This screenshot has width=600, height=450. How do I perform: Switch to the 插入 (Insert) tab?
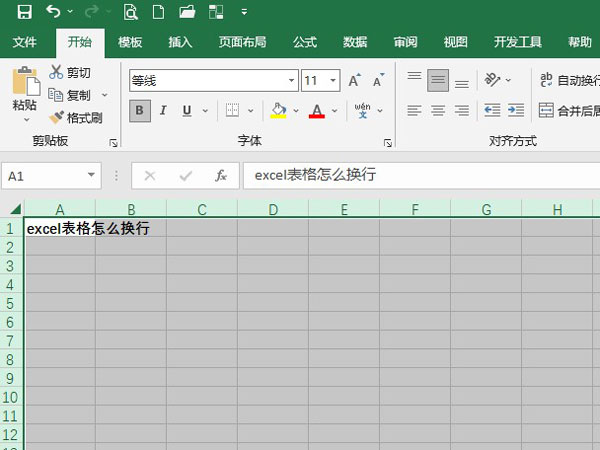coord(180,42)
